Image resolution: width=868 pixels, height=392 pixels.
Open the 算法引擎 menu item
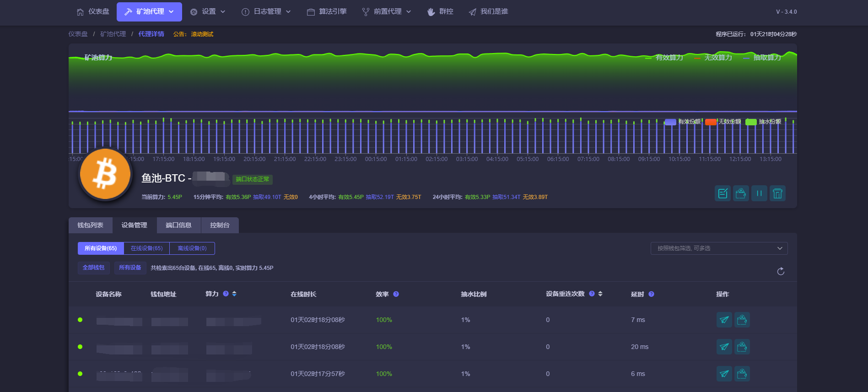[x=327, y=11]
